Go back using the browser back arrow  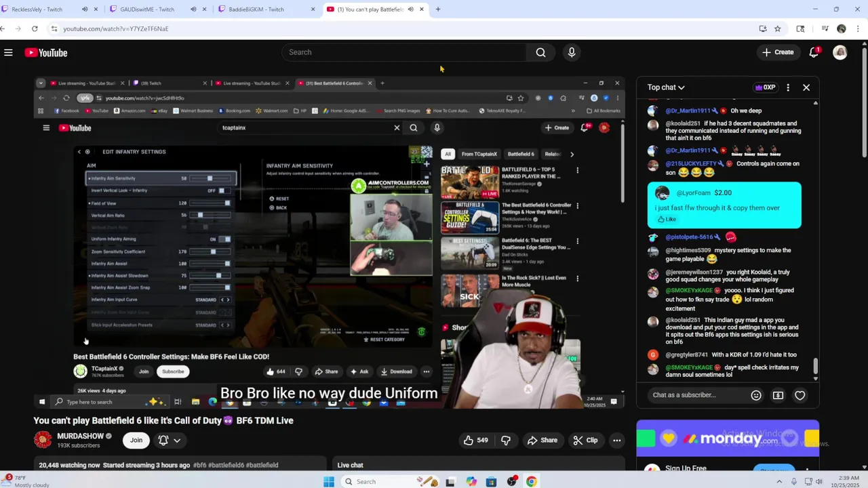tap(3, 28)
